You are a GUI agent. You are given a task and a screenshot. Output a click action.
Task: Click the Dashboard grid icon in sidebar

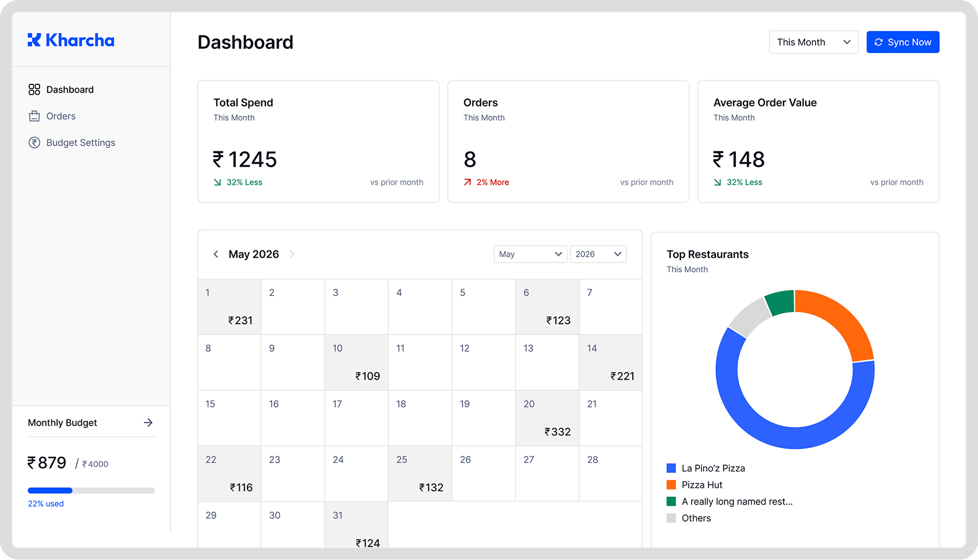(x=34, y=90)
